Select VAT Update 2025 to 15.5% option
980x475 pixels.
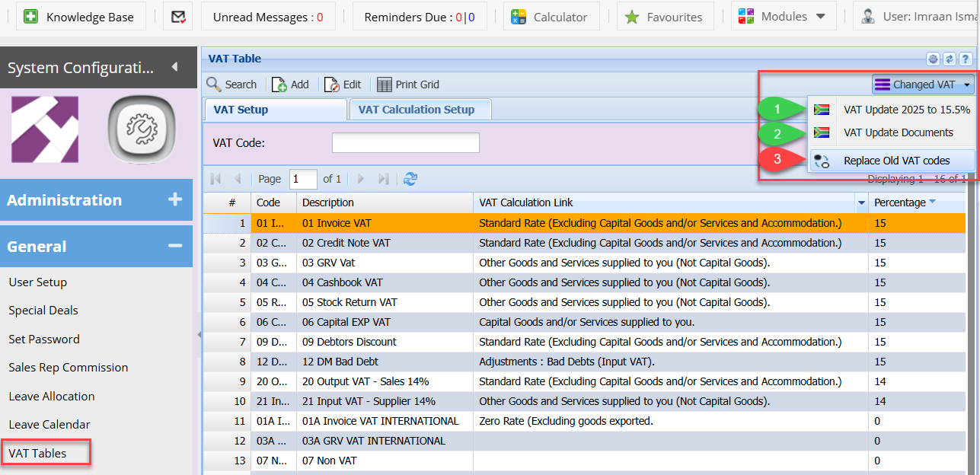[x=906, y=110]
